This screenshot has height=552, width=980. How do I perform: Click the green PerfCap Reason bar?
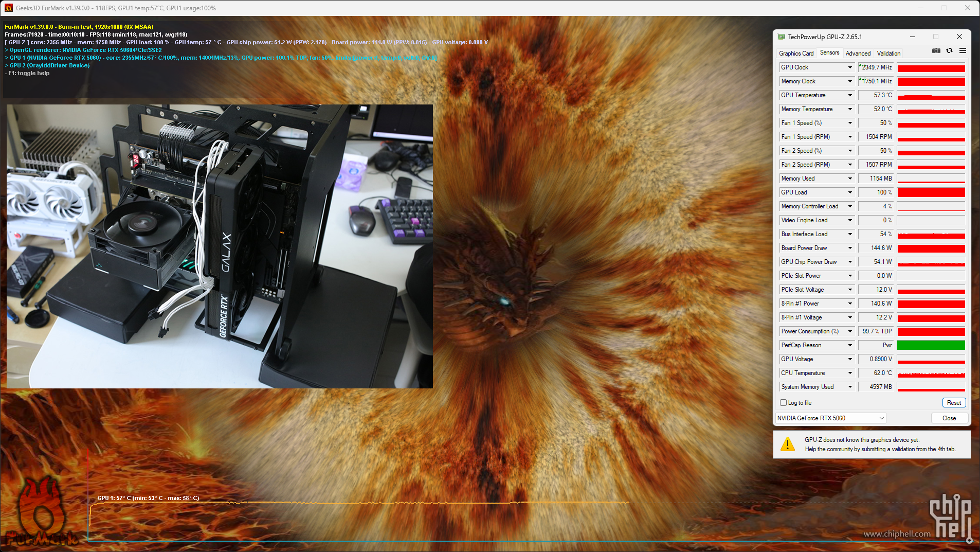931,345
